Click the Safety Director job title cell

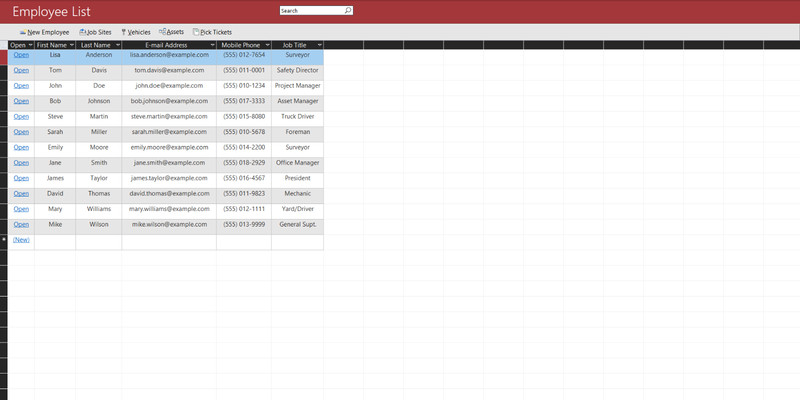297,70
